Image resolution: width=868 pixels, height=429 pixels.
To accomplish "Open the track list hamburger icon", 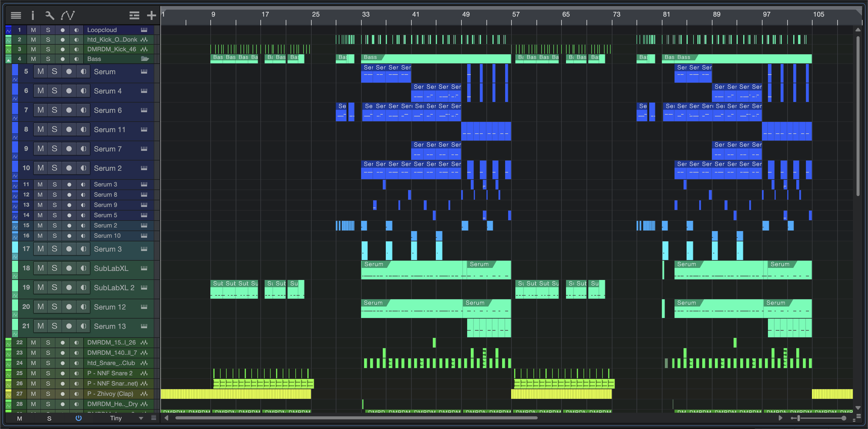I will 16,15.
